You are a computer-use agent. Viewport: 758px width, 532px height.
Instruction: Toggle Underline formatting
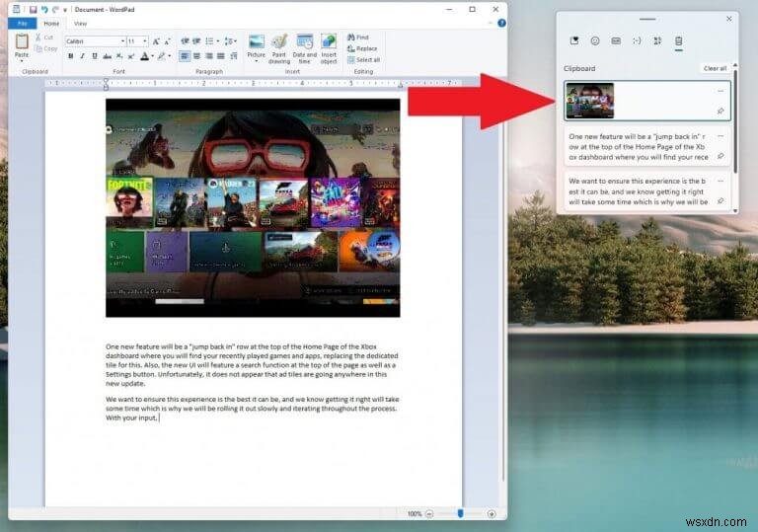click(x=95, y=56)
